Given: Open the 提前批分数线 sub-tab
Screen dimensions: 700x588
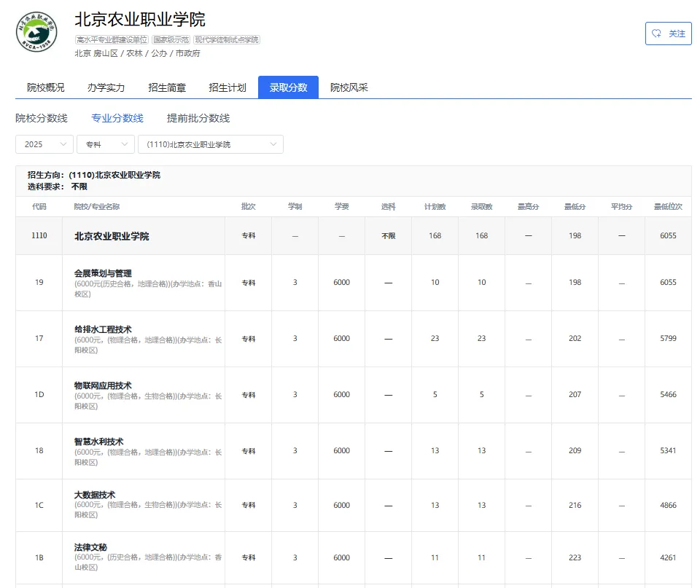Looking at the screenshot, I should (x=198, y=118).
